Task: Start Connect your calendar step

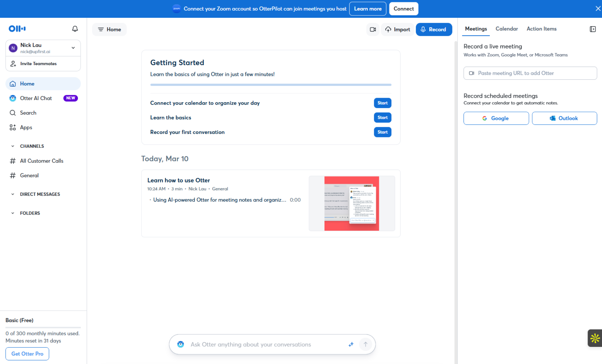Action: click(382, 103)
